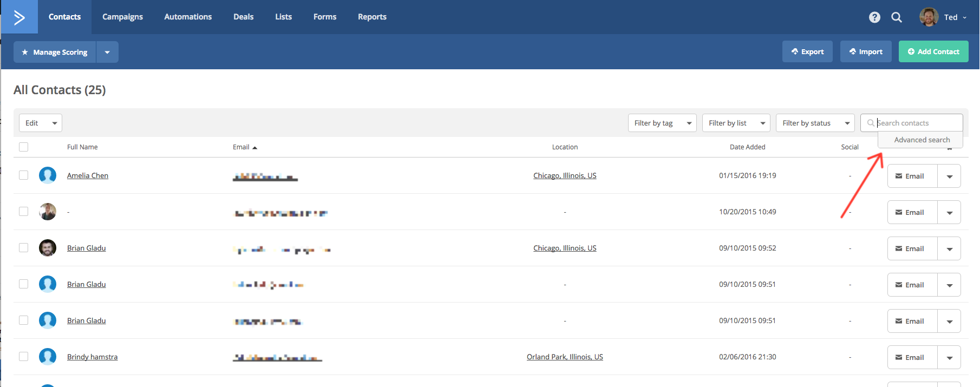
Task: Click Brian Gladu's photo avatar
Action: 48,248
